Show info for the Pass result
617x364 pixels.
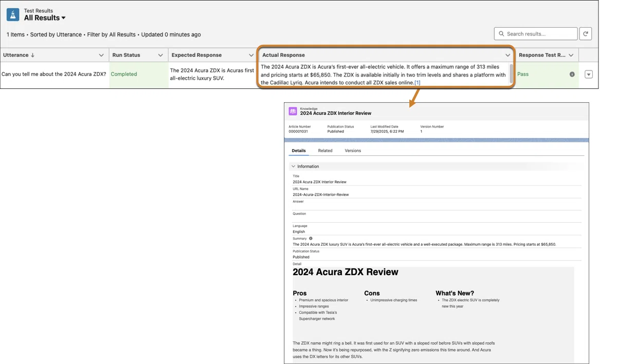[x=572, y=75]
